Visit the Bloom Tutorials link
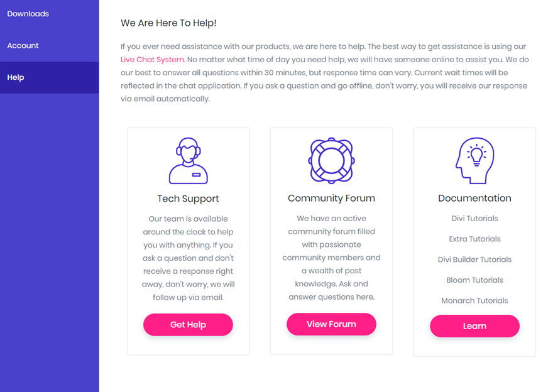The width and height of the screenshot is (553, 392). pos(474,280)
